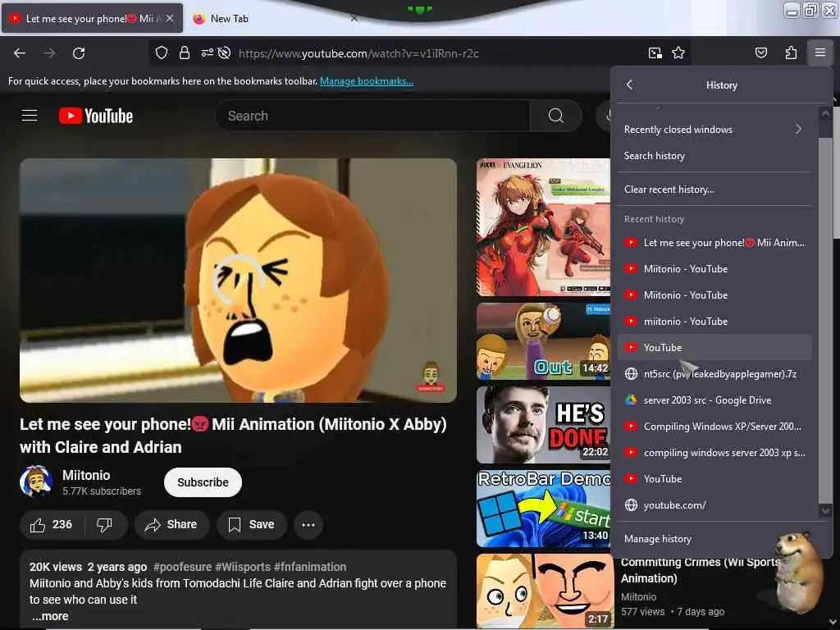This screenshot has width=840, height=630.
Task: Open the 2:17 Mii animation thumbnail
Action: tap(545, 591)
